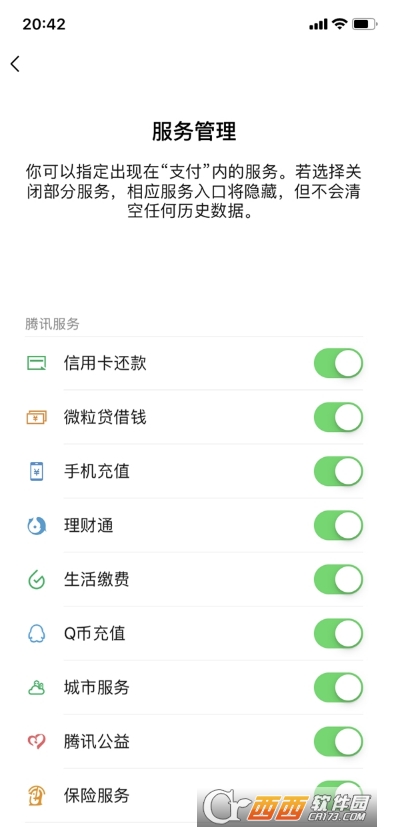Image resolution: width=397 pixels, height=837 pixels.
Task: Disable the 信用卡还款 toggle
Action: point(338,364)
